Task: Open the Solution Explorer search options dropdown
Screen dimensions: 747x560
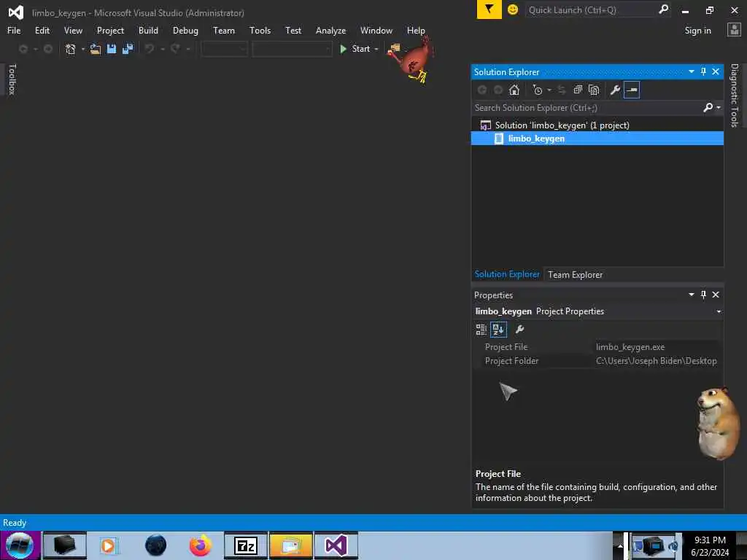Action: (x=719, y=108)
